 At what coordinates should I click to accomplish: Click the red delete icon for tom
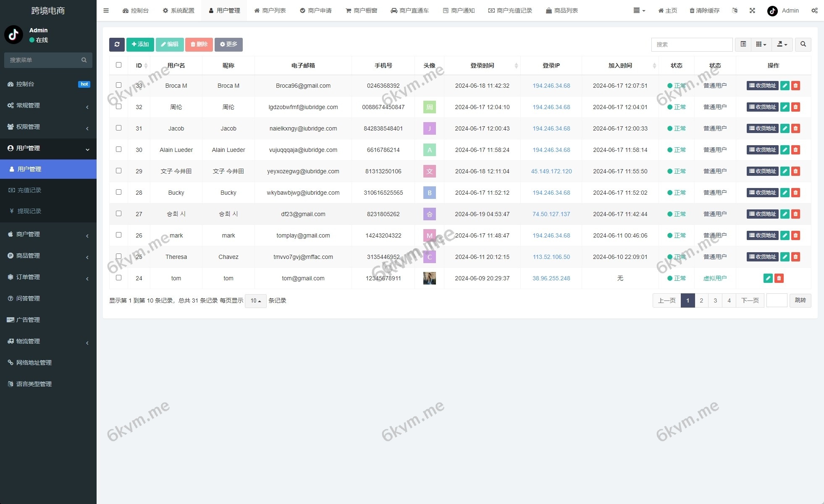pos(779,278)
